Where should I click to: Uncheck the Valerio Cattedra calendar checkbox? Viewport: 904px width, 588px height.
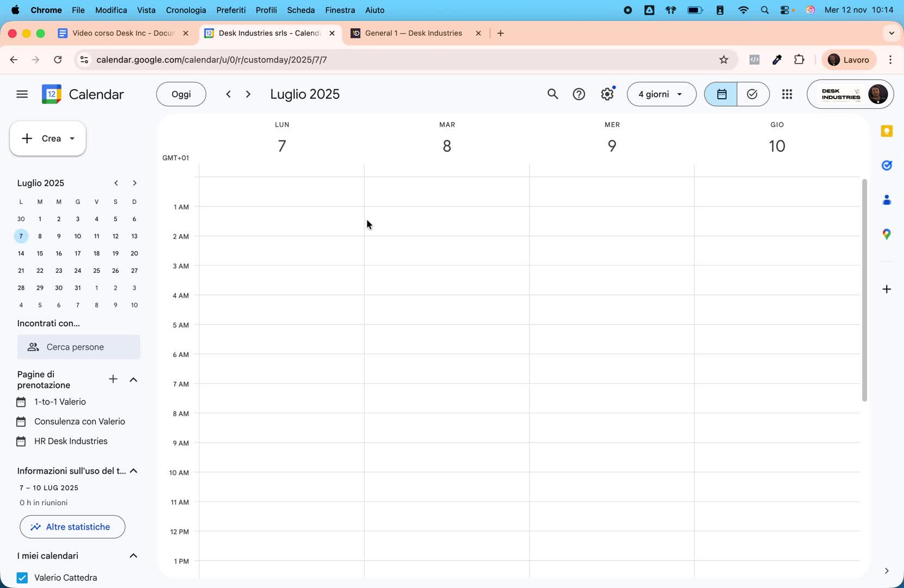(22, 578)
